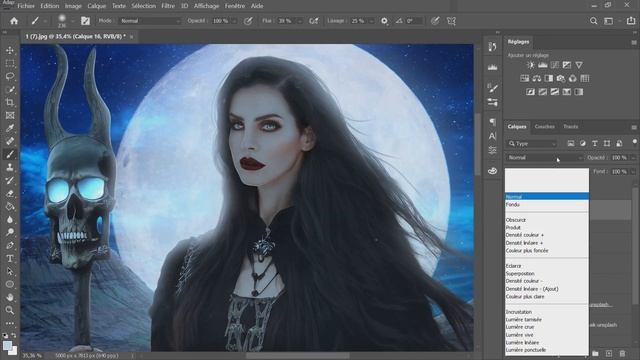Add a Curves adjustment

(555, 65)
